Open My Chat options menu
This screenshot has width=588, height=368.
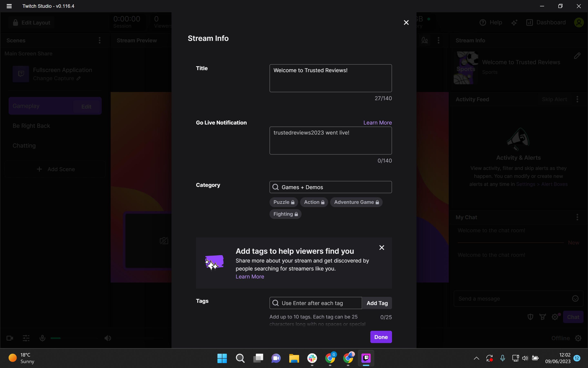click(x=577, y=217)
